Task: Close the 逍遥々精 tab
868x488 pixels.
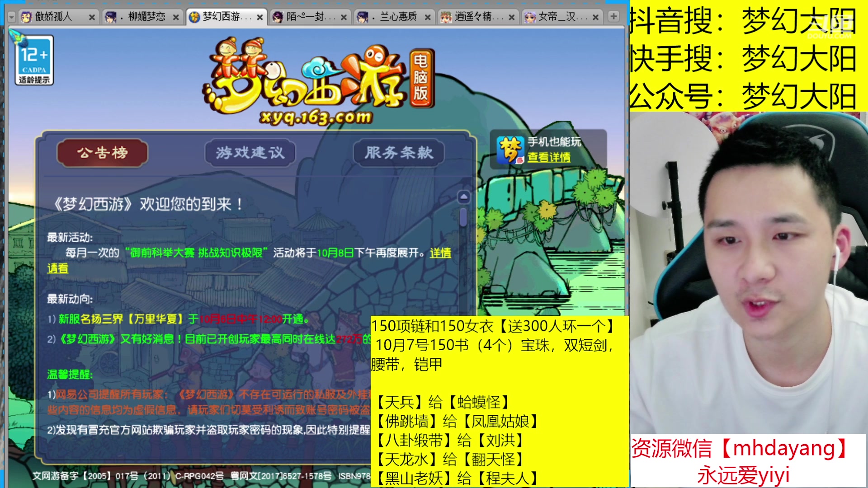Action: point(512,17)
